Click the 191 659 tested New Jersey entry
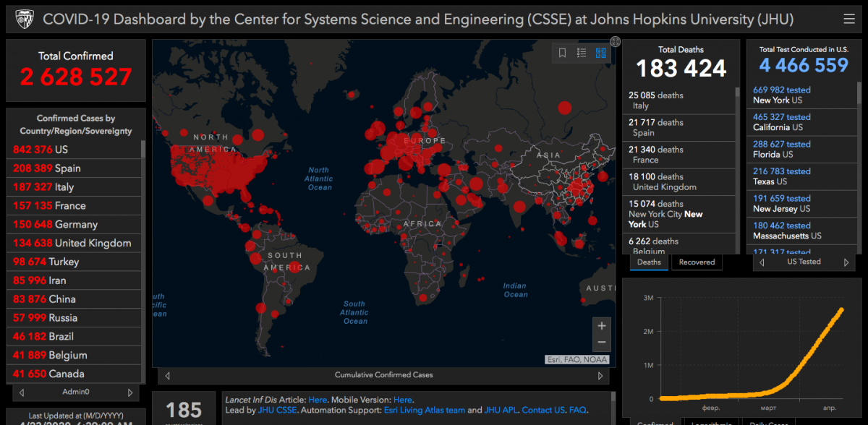 [x=801, y=204]
